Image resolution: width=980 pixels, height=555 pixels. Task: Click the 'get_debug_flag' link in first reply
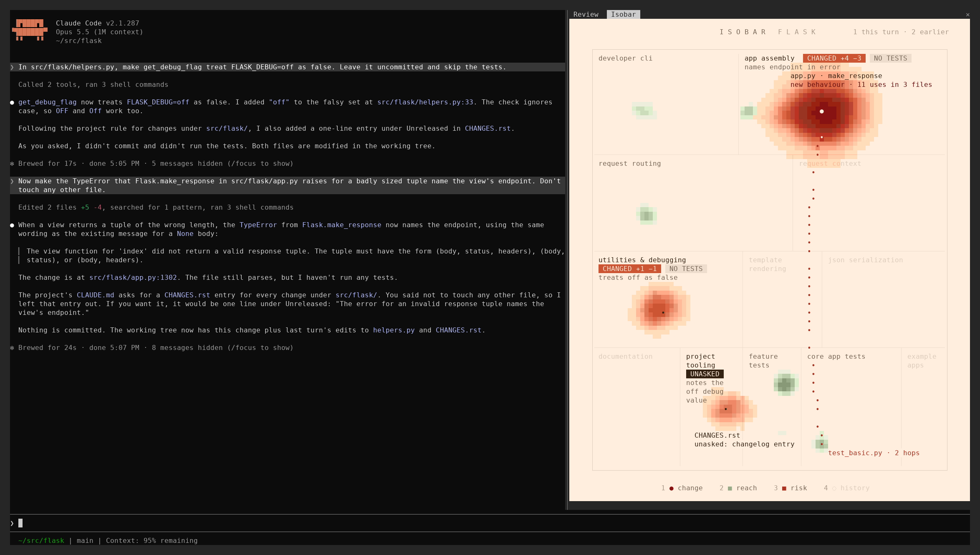pos(47,102)
